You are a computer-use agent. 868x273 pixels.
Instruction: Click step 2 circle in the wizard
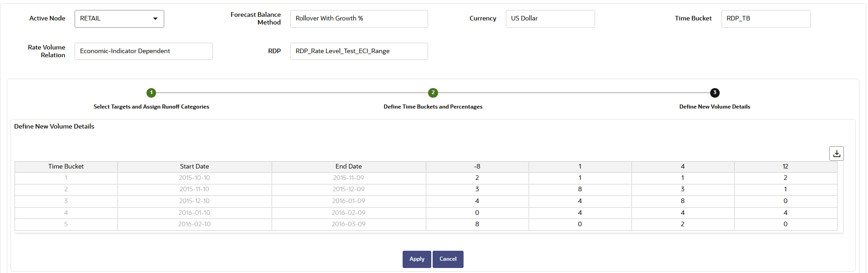click(433, 93)
